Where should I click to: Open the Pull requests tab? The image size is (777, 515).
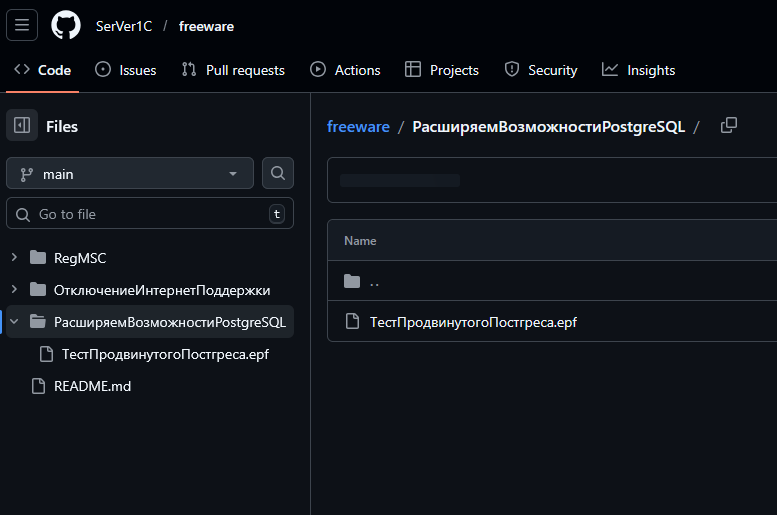tap(233, 70)
